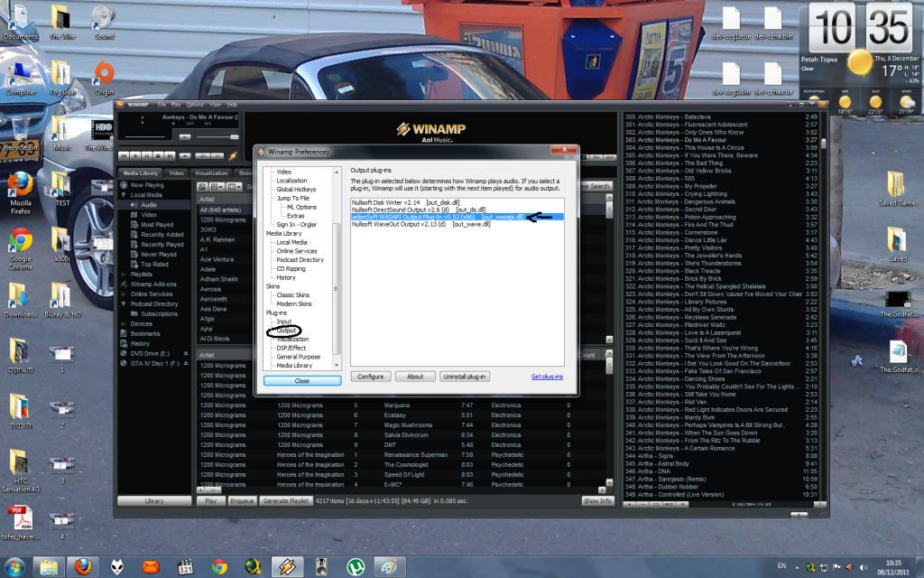Click the MISC button in playlist editor
This screenshot has height=578, width=924.
(x=669, y=504)
